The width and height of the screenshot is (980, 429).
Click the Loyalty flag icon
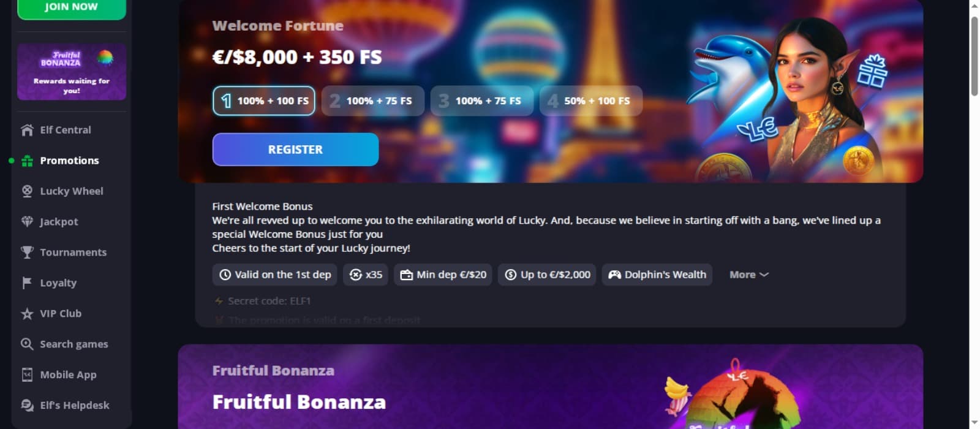click(x=27, y=283)
